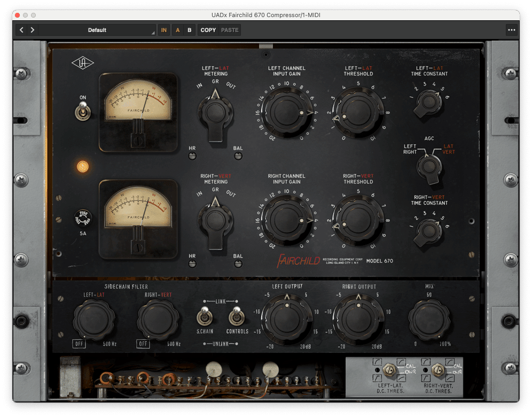Click the 5A fuse holder
The height and width of the screenshot is (417, 532).
(x=83, y=218)
